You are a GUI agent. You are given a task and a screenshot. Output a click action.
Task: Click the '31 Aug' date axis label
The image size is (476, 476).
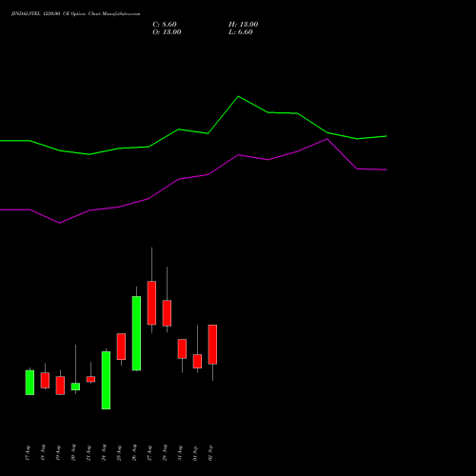coord(180,453)
